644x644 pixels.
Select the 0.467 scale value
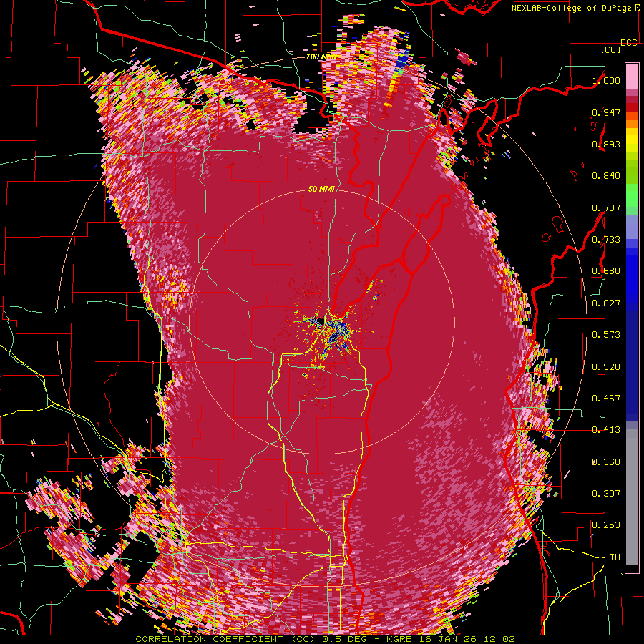point(606,399)
